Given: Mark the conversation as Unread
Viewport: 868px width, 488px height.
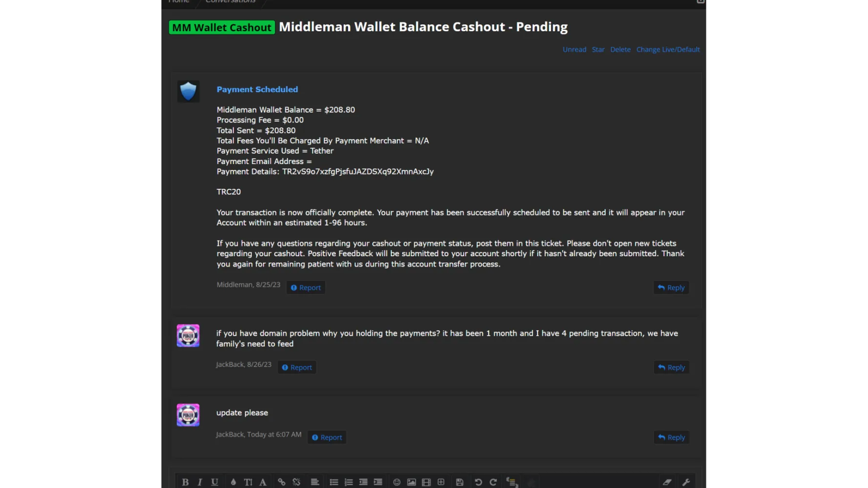Looking at the screenshot, I should pos(574,50).
